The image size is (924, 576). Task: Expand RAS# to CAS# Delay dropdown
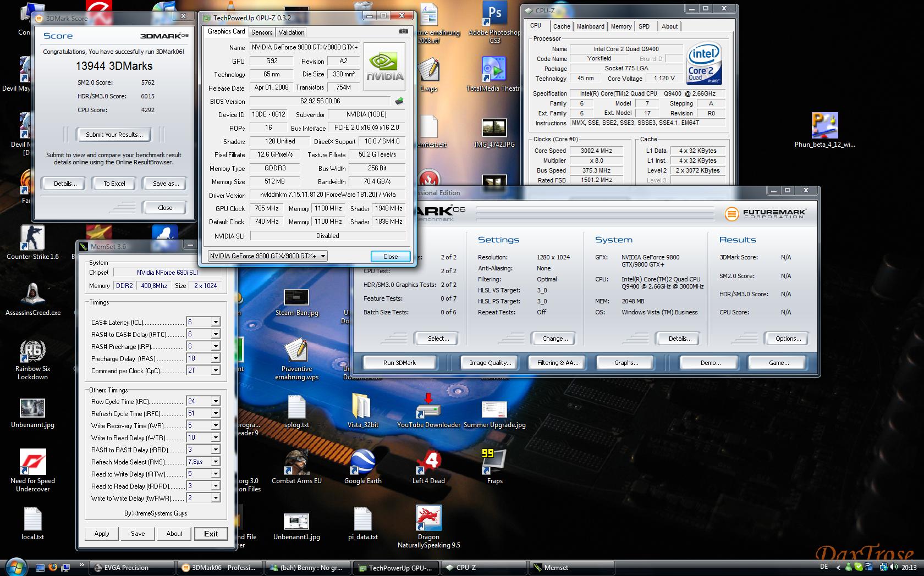point(216,334)
